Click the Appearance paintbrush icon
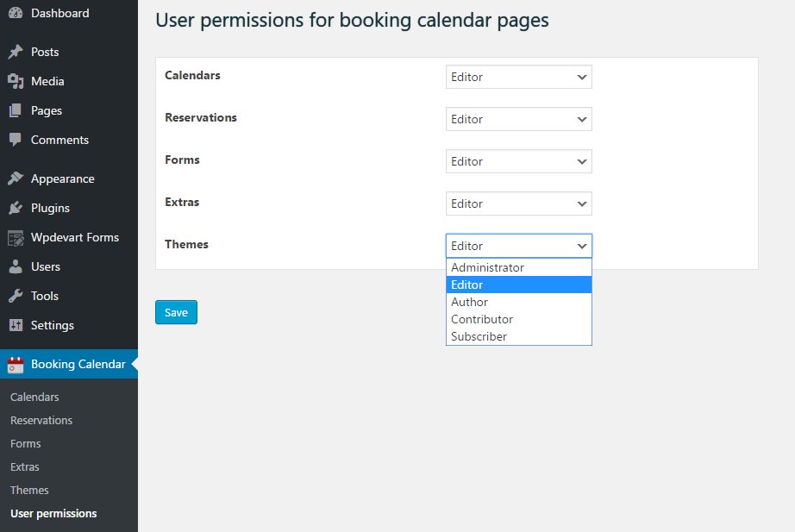Screen dimensions: 795x532 [16, 178]
